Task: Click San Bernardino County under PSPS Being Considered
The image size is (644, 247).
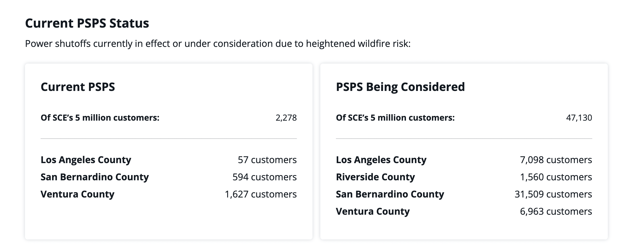Action: pos(390,194)
